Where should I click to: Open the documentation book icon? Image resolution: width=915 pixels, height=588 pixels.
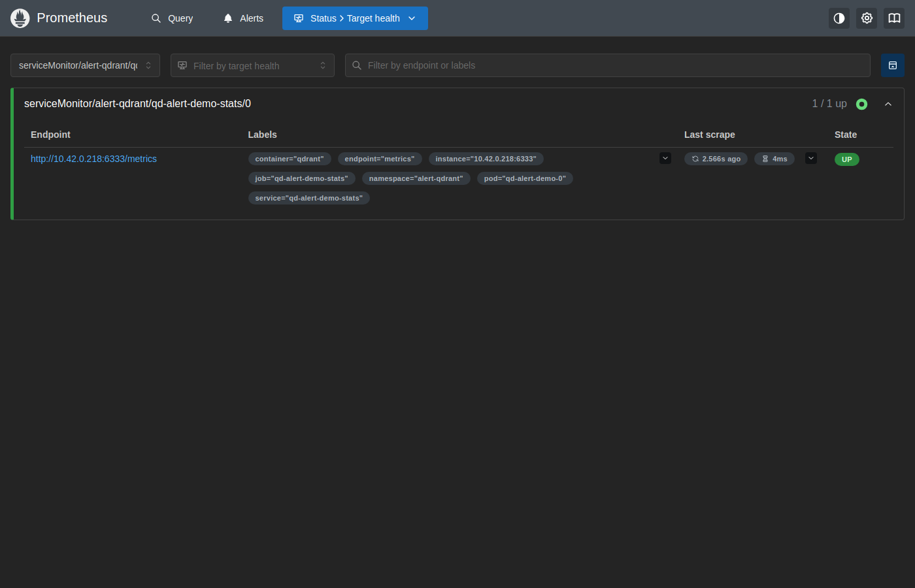pos(894,18)
